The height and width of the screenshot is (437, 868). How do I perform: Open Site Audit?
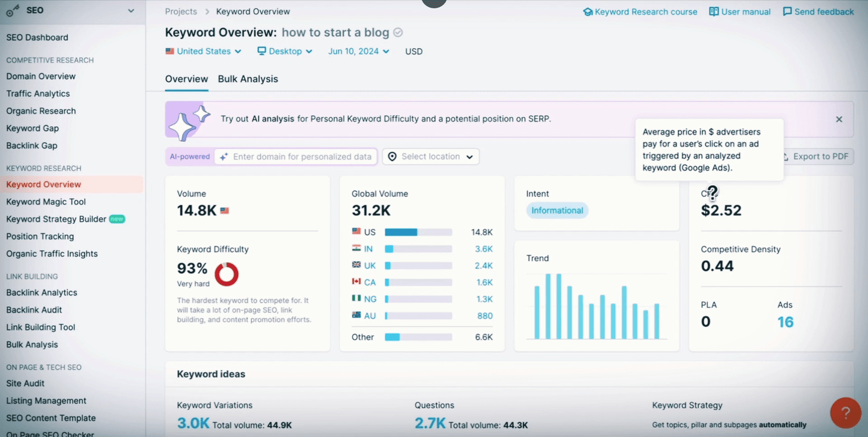(x=25, y=383)
